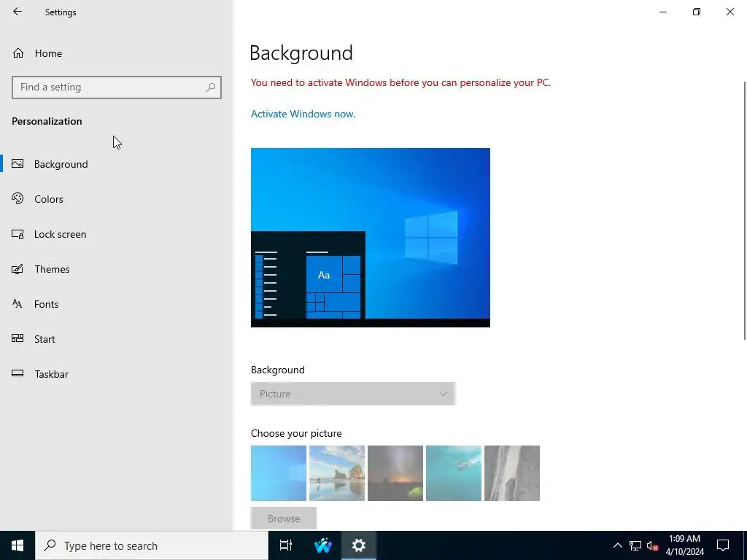This screenshot has height=560, width=747.
Task: Launch the blue W app on taskbar
Action: coord(322,545)
